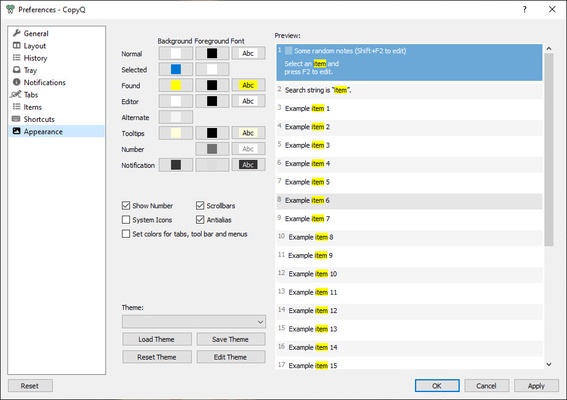Change the Notification foreground color swatch

click(x=212, y=165)
